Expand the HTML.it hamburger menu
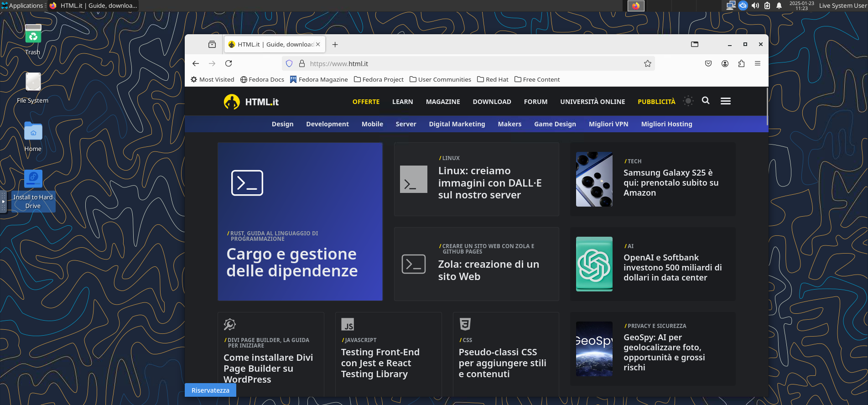The width and height of the screenshot is (868, 405). click(x=726, y=101)
